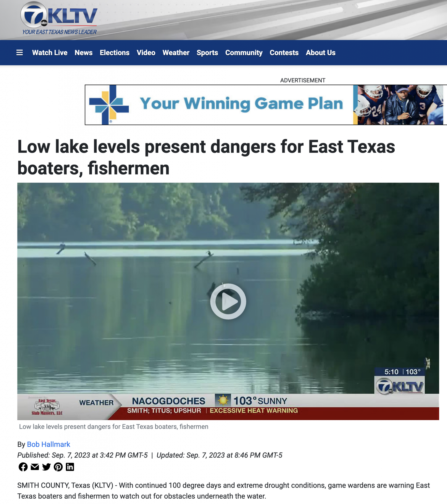Go to Sports section
This screenshot has height=504, width=447.
(207, 52)
